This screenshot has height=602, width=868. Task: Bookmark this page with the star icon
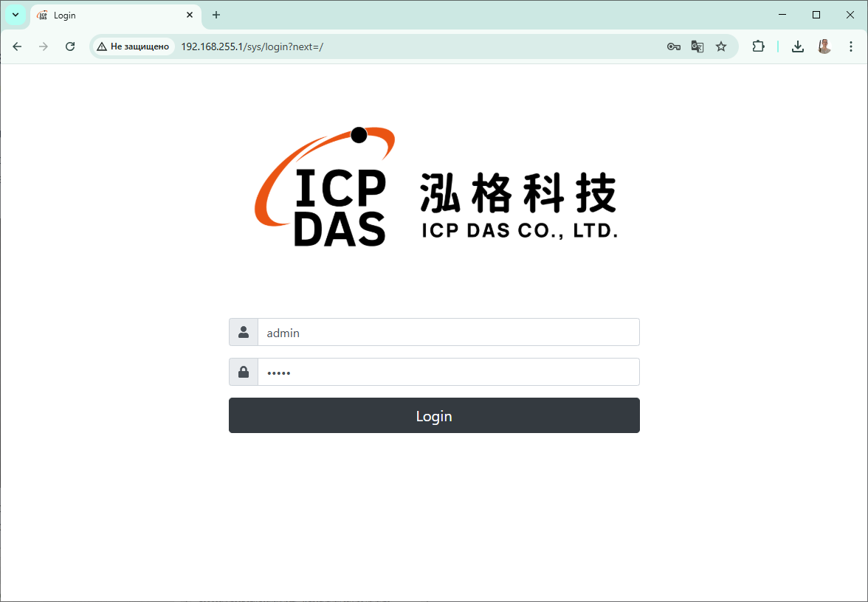(x=721, y=46)
